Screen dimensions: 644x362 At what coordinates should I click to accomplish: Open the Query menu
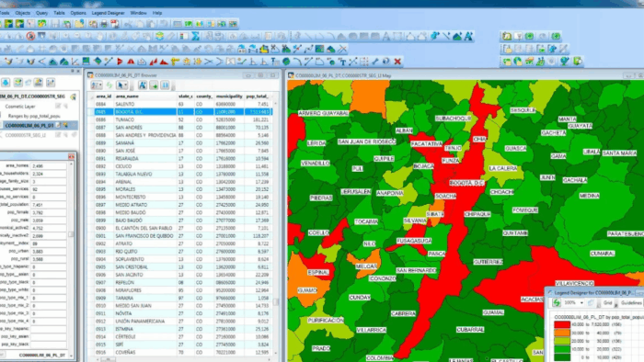41,13
